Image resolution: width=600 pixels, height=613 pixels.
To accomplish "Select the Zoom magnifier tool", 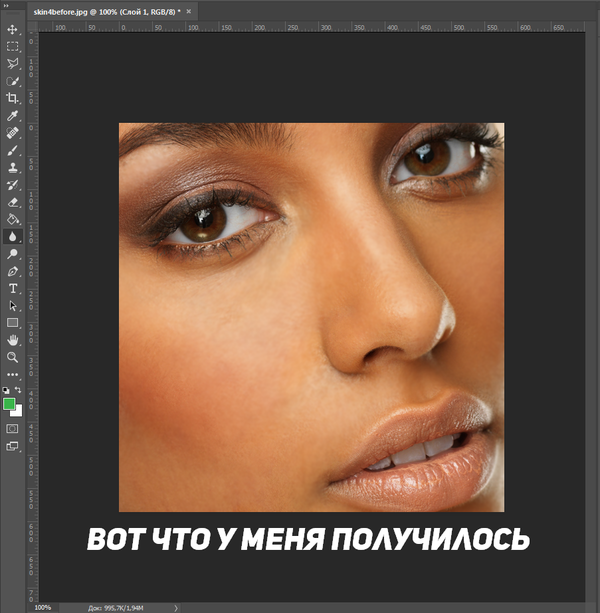I will [13, 357].
